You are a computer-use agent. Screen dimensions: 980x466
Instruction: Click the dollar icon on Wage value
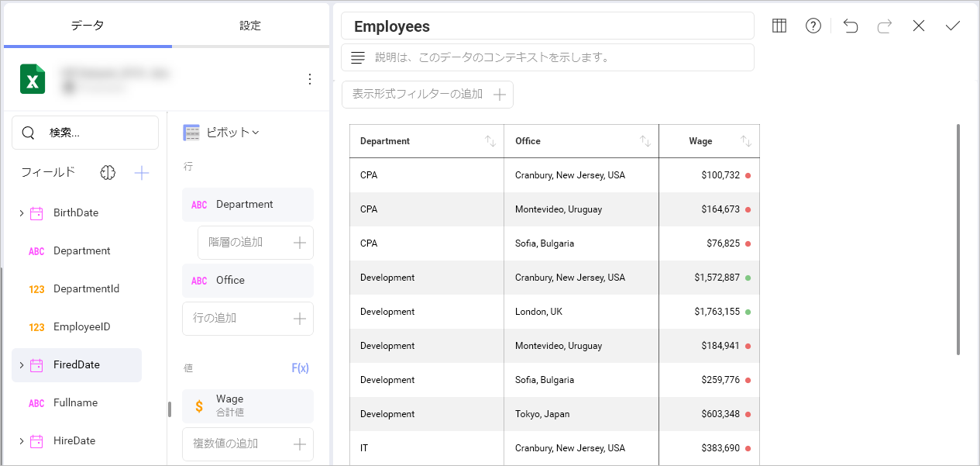coord(199,406)
